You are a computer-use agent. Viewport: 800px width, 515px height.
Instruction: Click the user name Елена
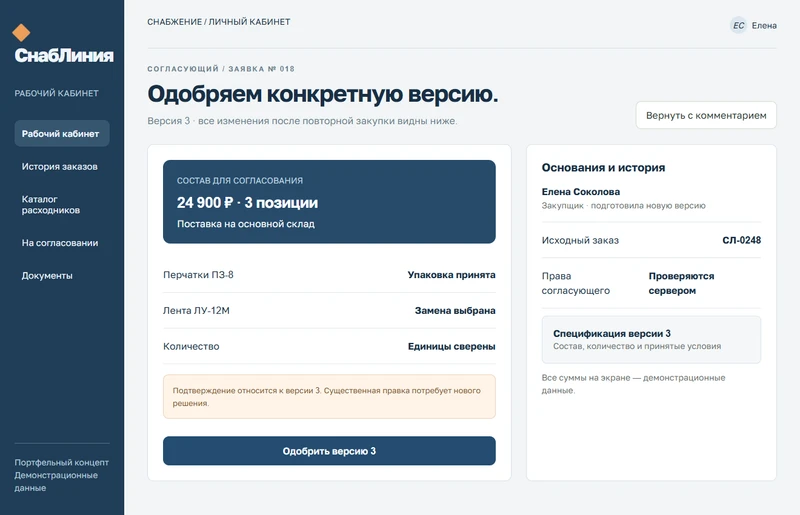pyautogui.click(x=764, y=26)
